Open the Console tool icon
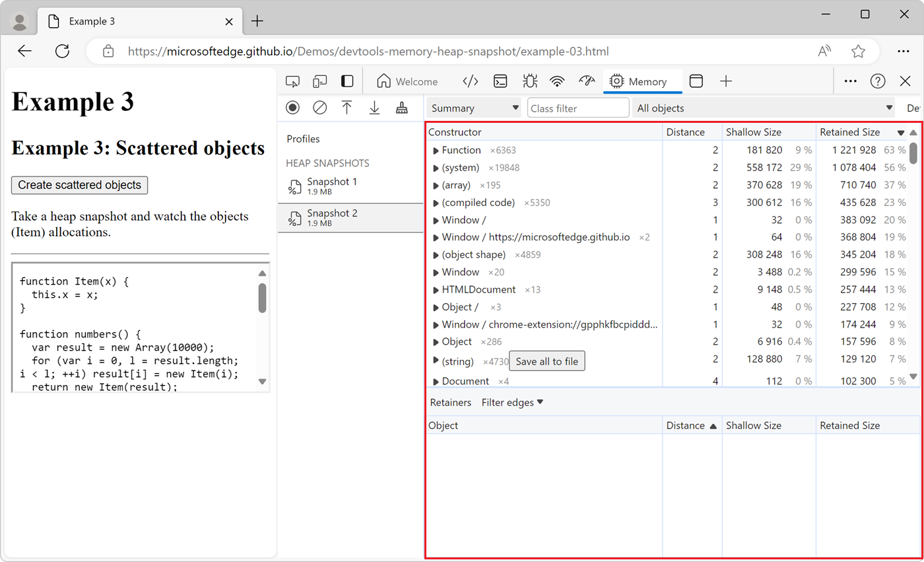924x562 pixels. pos(500,81)
